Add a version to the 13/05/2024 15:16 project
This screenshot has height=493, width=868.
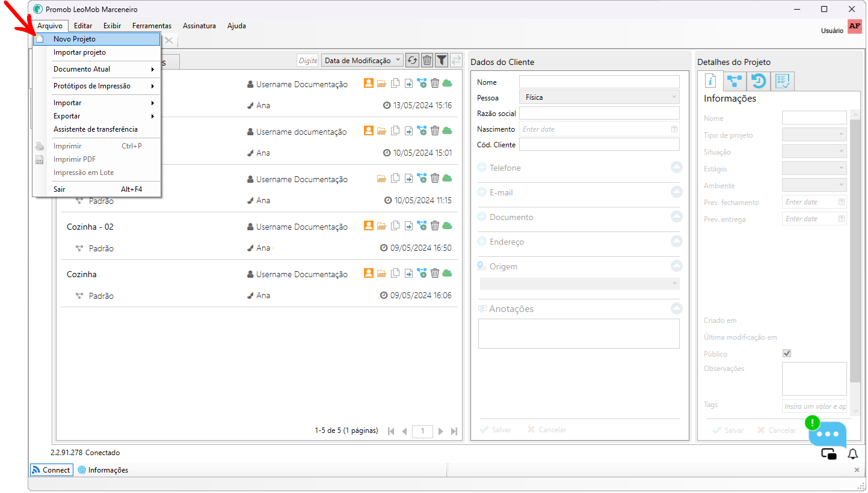point(422,84)
